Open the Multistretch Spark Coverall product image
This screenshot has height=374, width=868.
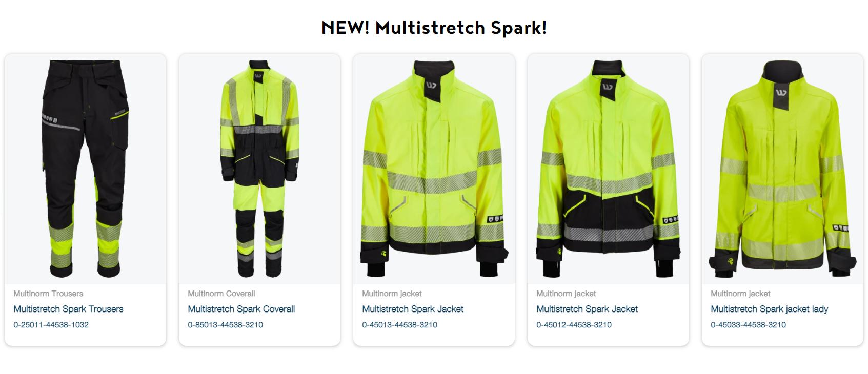pyautogui.click(x=259, y=169)
